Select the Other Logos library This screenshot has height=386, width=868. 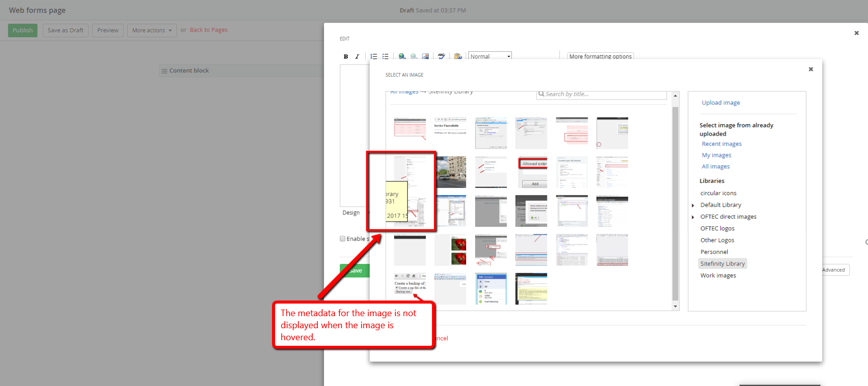(717, 240)
